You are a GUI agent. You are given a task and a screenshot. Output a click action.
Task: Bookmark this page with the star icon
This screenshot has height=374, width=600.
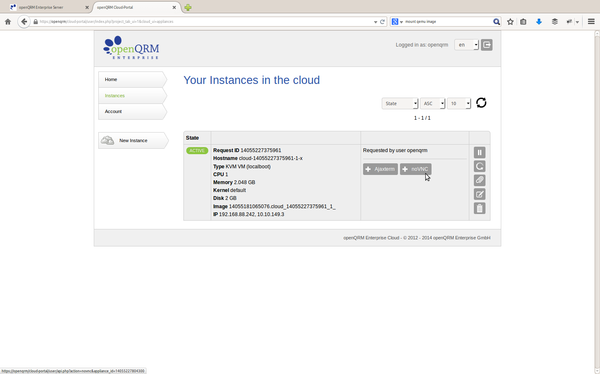pos(510,22)
